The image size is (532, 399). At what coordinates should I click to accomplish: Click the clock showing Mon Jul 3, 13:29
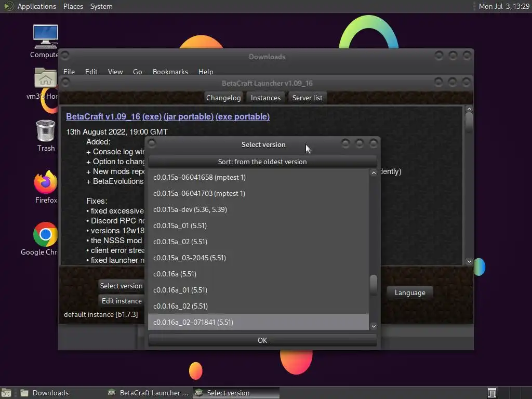point(504,6)
